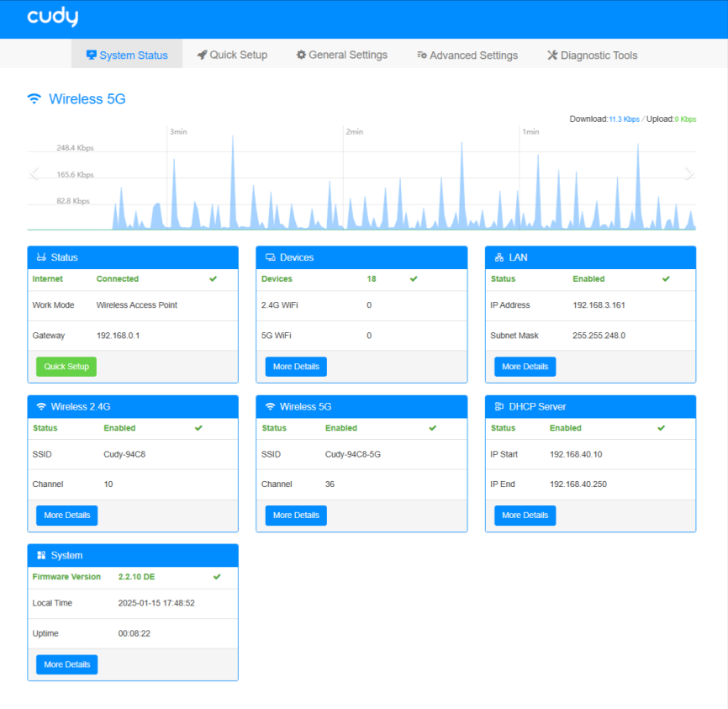Click the DHCP Server panel header icon
This screenshot has height=709, width=728.
click(x=499, y=406)
